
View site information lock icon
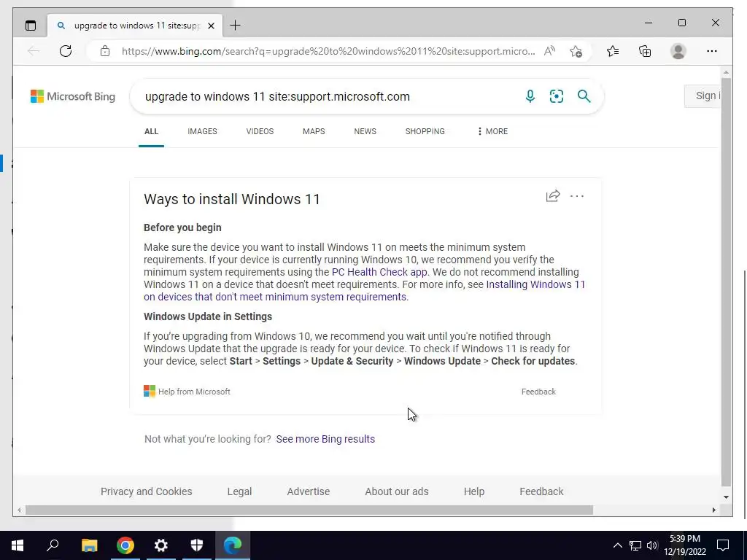[105, 51]
